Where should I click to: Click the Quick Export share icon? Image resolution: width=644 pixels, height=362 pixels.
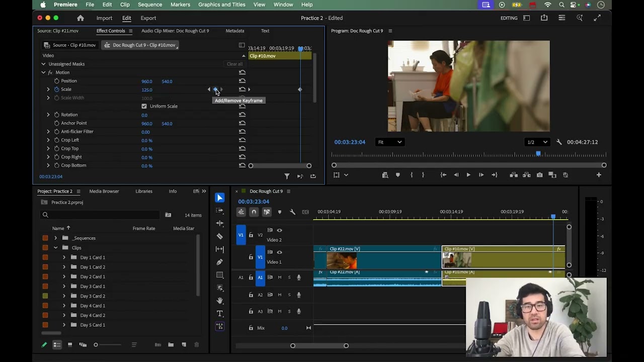coord(544,18)
